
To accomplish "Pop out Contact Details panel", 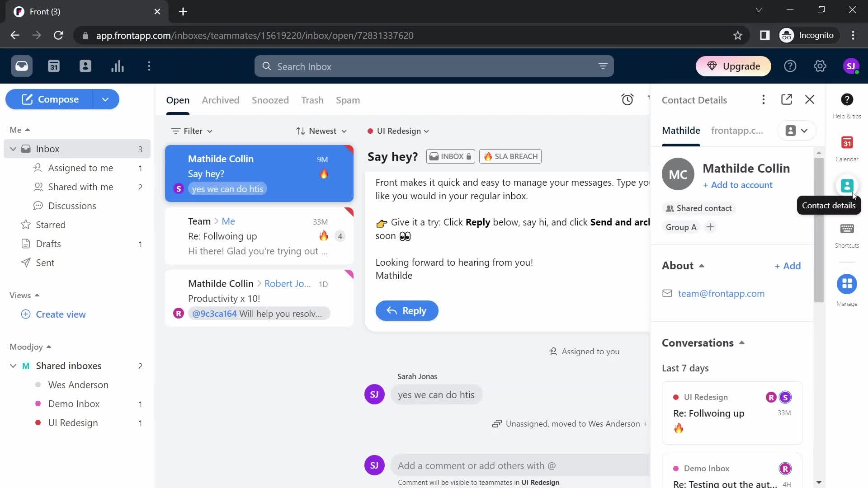I will 787,100.
